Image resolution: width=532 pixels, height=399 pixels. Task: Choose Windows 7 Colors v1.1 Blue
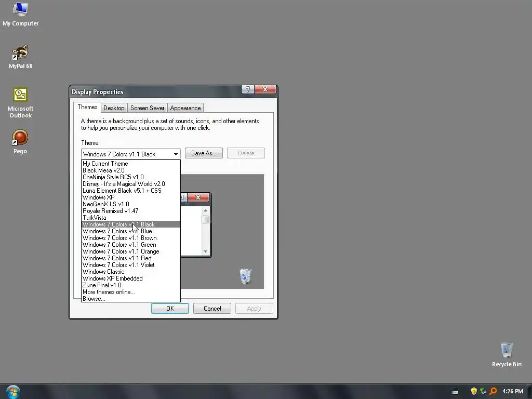(131, 231)
